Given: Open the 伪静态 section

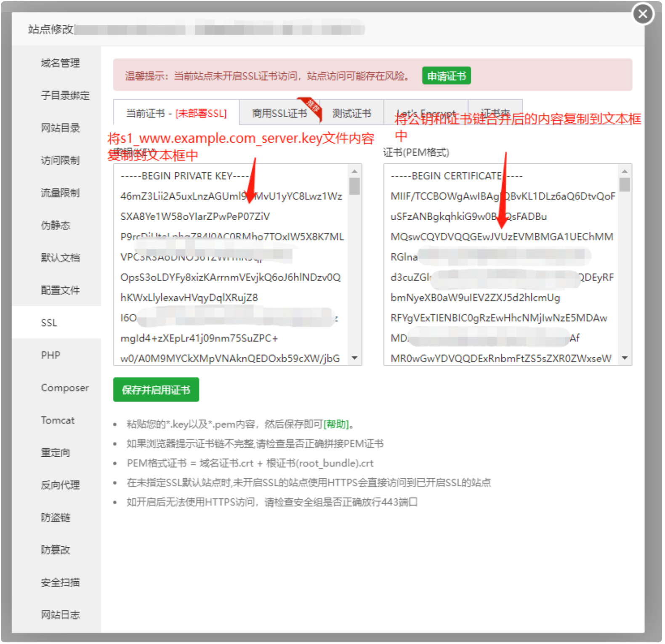Looking at the screenshot, I should (55, 225).
